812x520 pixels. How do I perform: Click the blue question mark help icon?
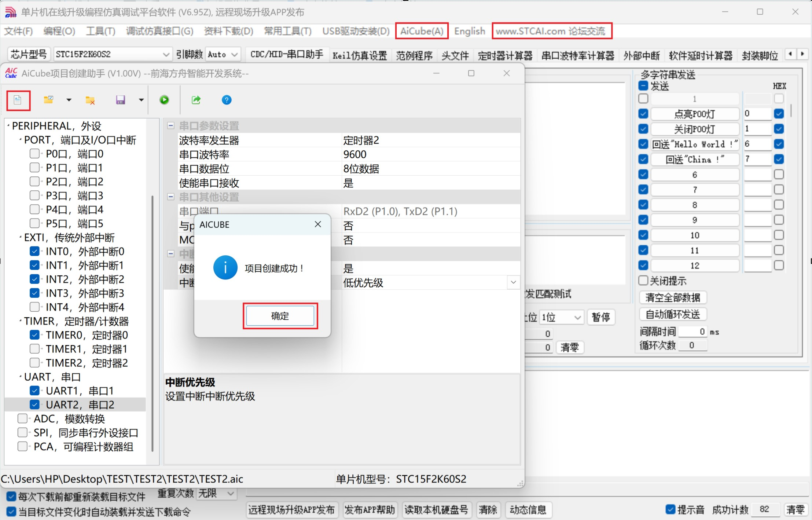coord(227,100)
